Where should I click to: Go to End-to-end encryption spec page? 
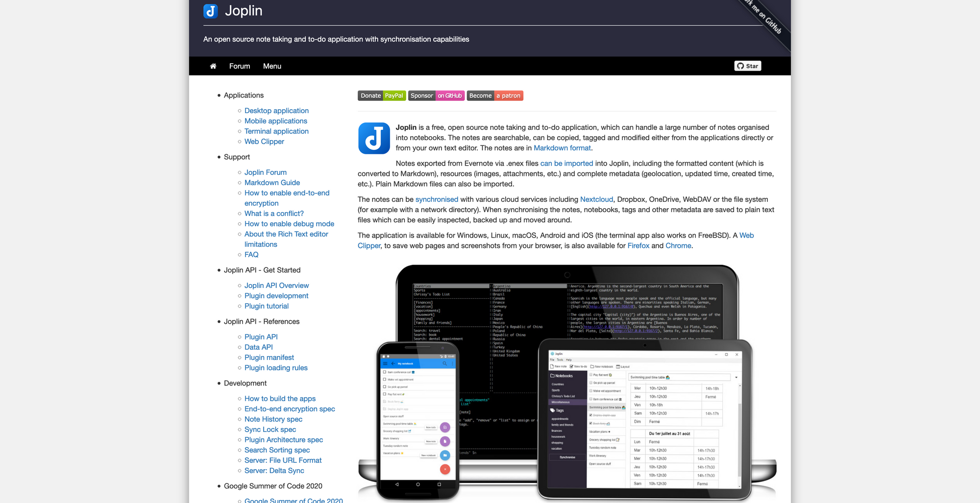pyautogui.click(x=290, y=409)
